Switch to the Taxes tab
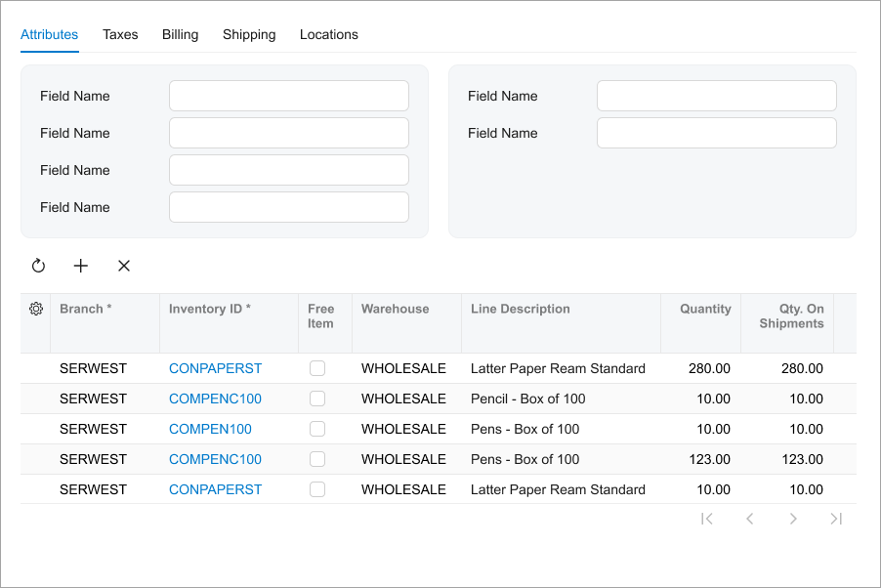Viewport: 881px width, 588px height. [x=120, y=34]
